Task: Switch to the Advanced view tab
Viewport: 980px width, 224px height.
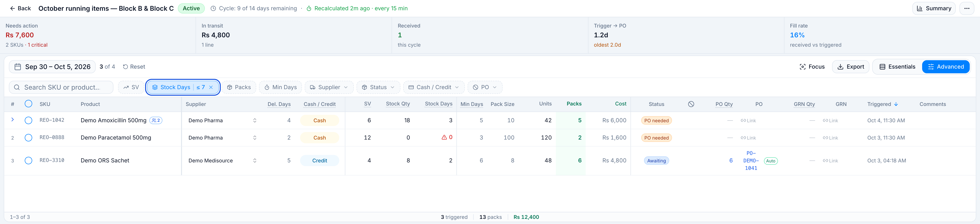Action: [946, 67]
